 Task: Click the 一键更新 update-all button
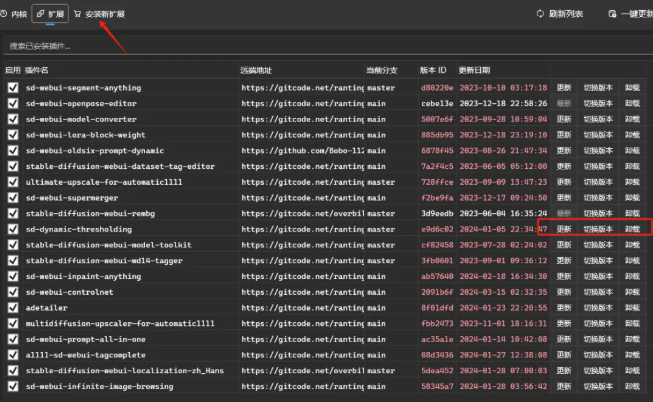631,14
